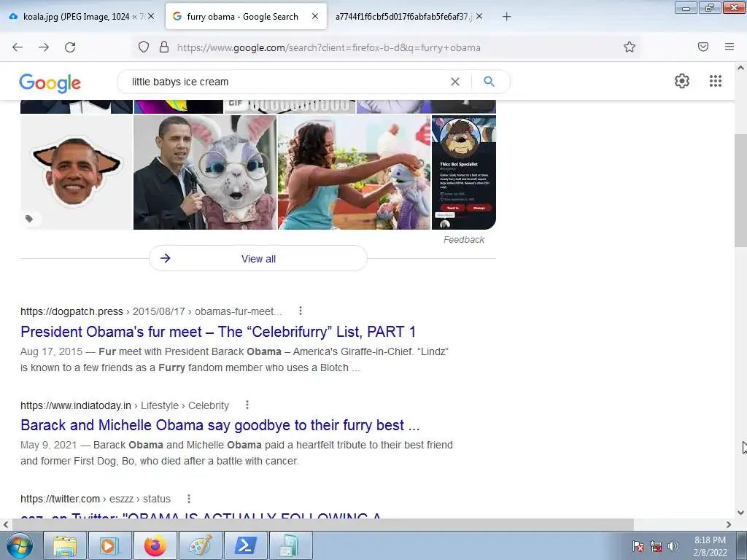Click the tag icon on the Obama sticker image
Image resolution: width=747 pixels, height=560 pixels.
(x=29, y=219)
